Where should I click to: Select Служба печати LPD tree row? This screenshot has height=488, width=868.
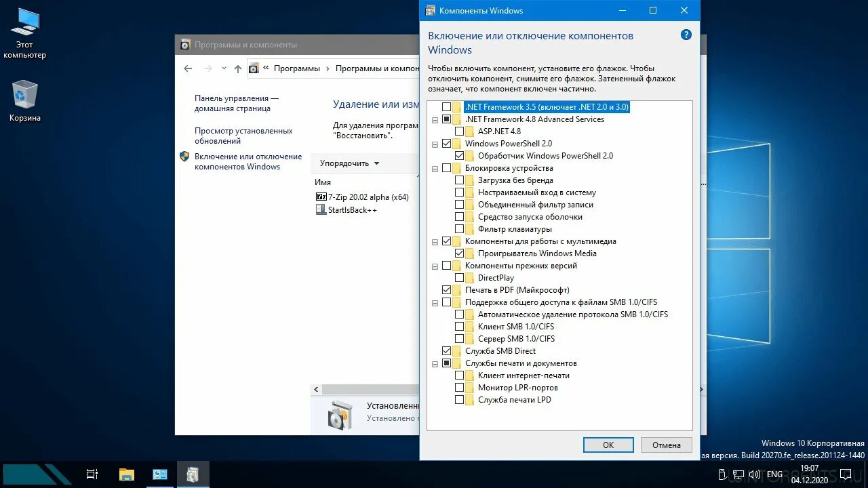click(515, 400)
